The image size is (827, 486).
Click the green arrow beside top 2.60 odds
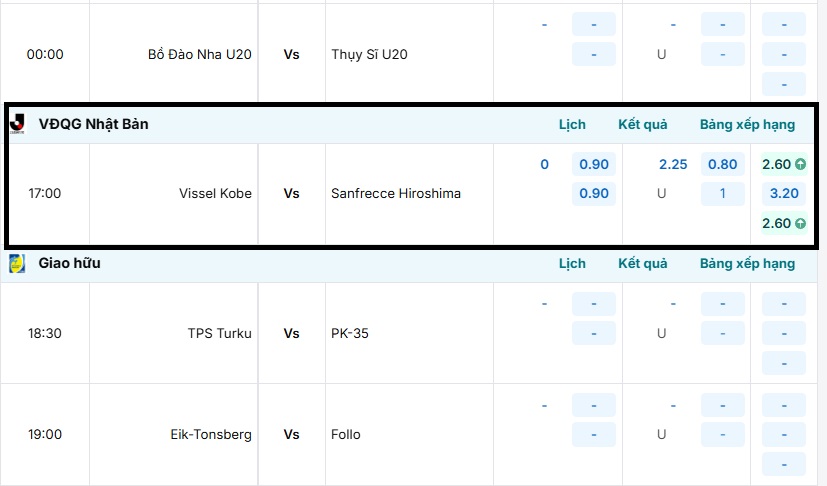click(801, 165)
